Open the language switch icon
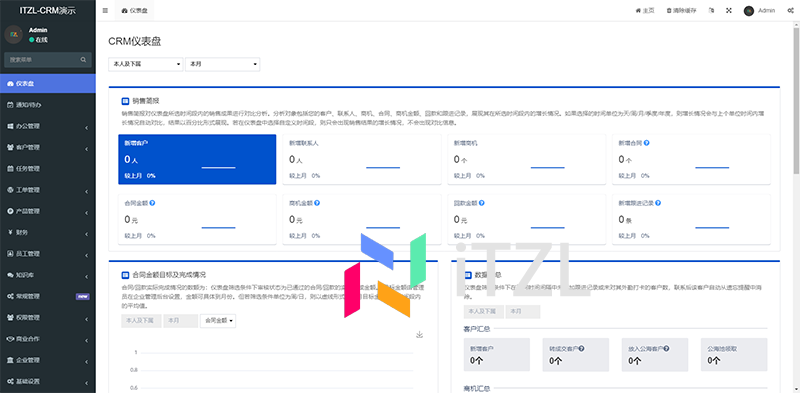Screen dimensions: 800x393 (x=712, y=10)
